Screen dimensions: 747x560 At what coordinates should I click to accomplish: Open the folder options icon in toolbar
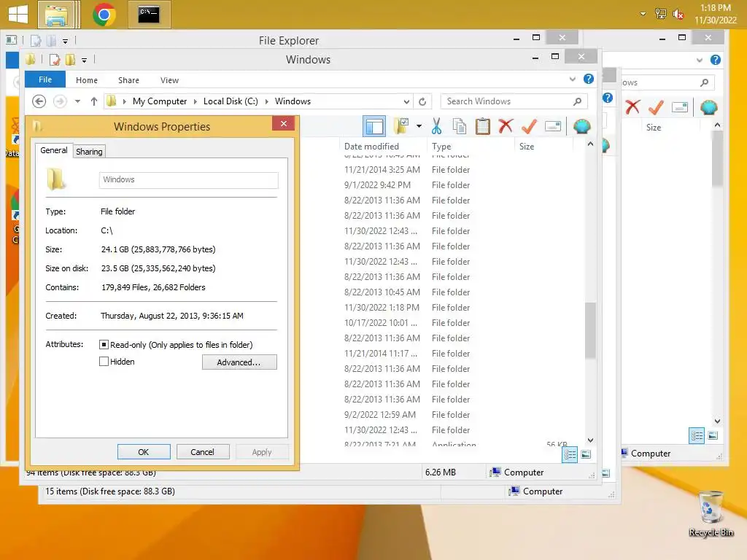(402, 127)
